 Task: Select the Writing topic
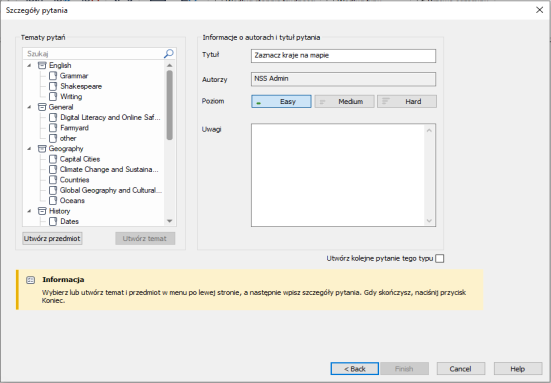tap(71, 97)
